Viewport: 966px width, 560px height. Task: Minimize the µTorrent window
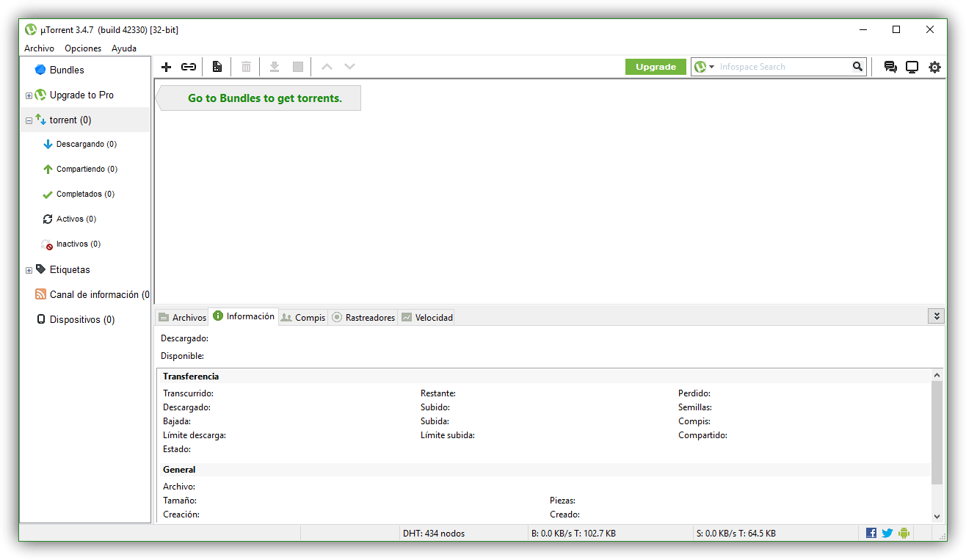coord(862,29)
